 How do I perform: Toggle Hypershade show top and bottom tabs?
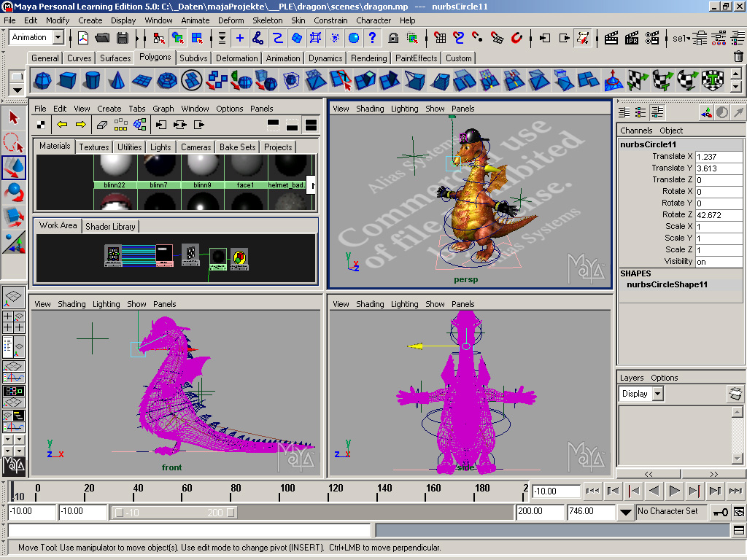[x=311, y=125]
